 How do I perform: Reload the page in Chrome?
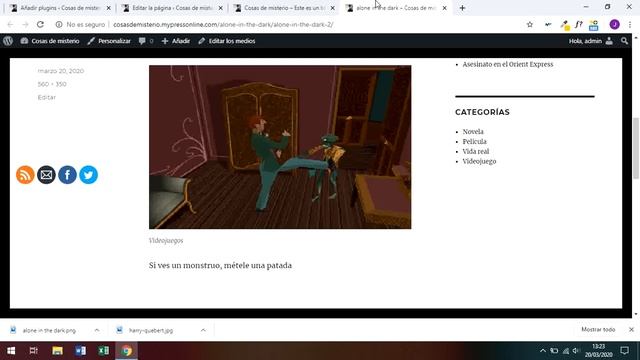coord(40,24)
